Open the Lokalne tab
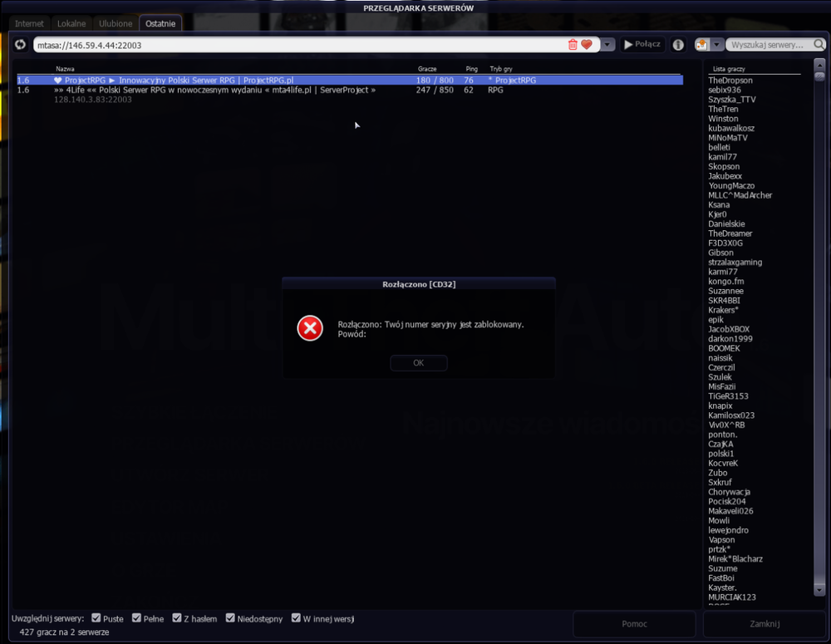 click(71, 23)
